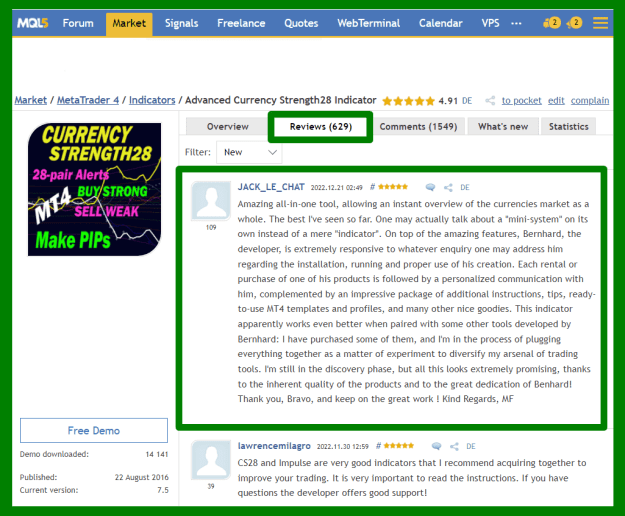Click the current version value 7.5
This screenshot has height=516, width=625.
tap(163, 490)
